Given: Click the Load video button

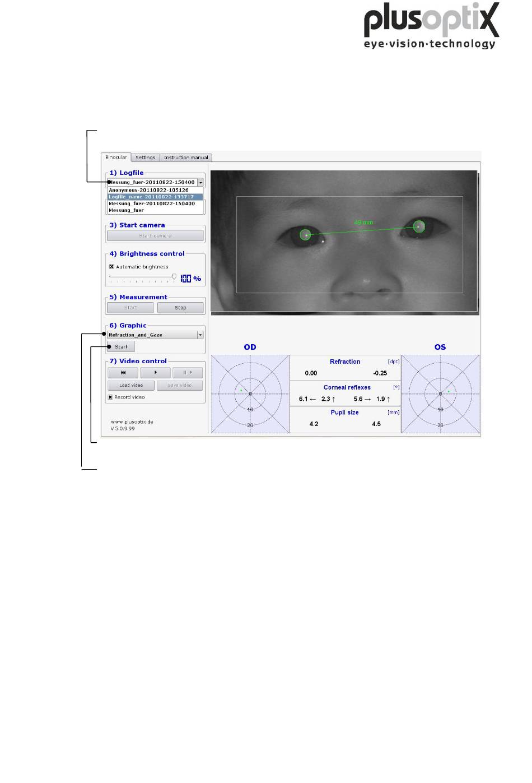Looking at the screenshot, I should click(131, 386).
